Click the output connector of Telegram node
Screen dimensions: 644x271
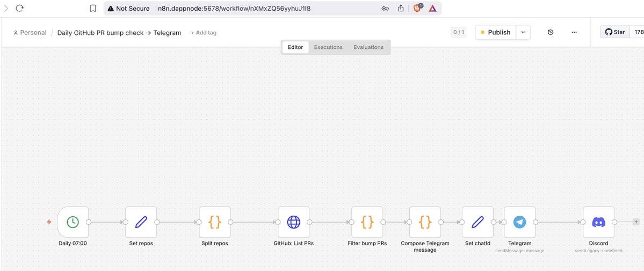tap(536, 222)
